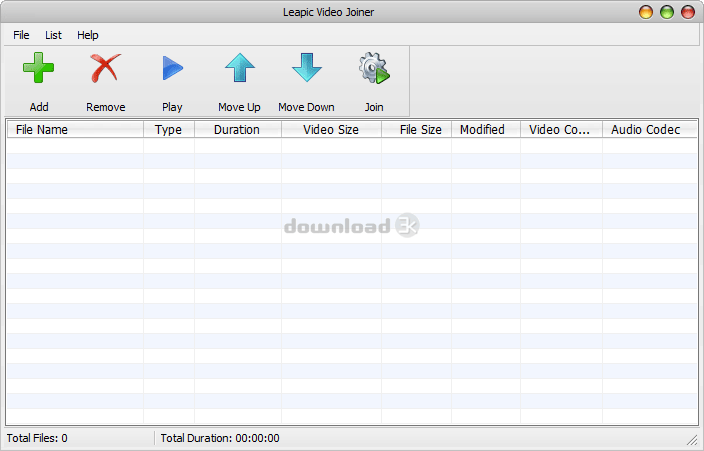Maximize window with the green button
Image resolution: width=704 pixels, height=451 pixels.
pos(667,12)
